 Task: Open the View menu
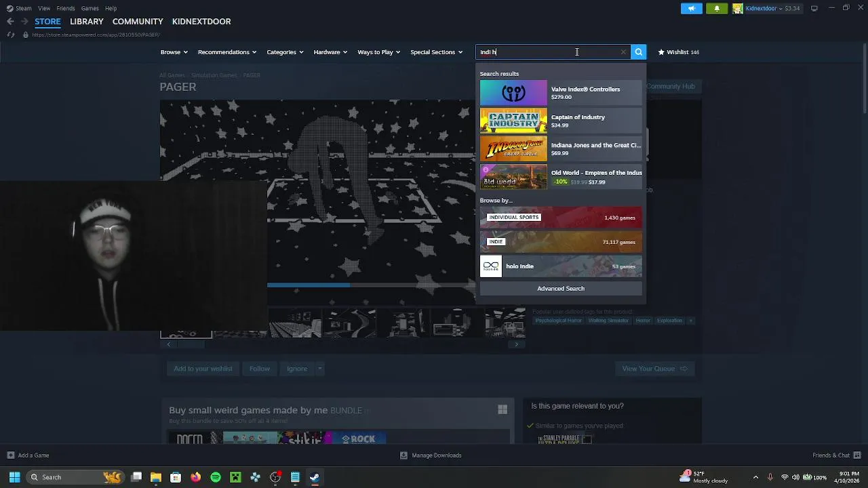click(44, 8)
